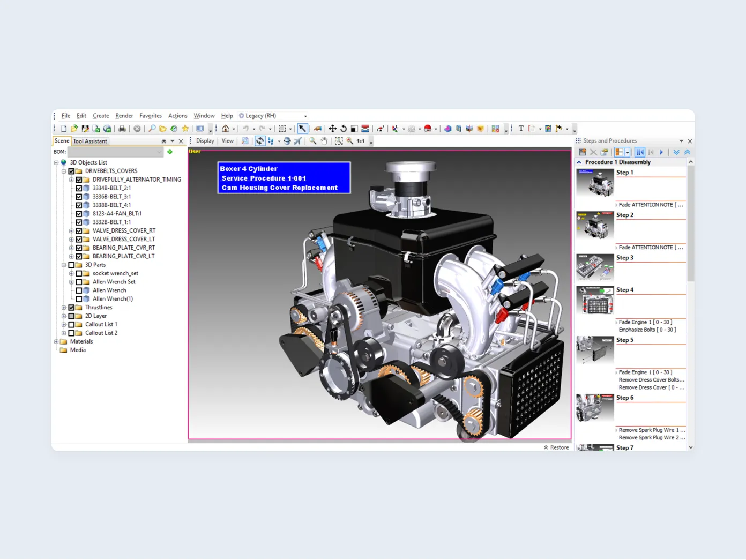Viewport: 746px width, 560px height.
Task: Select the hand pan tool
Action: [324, 141]
